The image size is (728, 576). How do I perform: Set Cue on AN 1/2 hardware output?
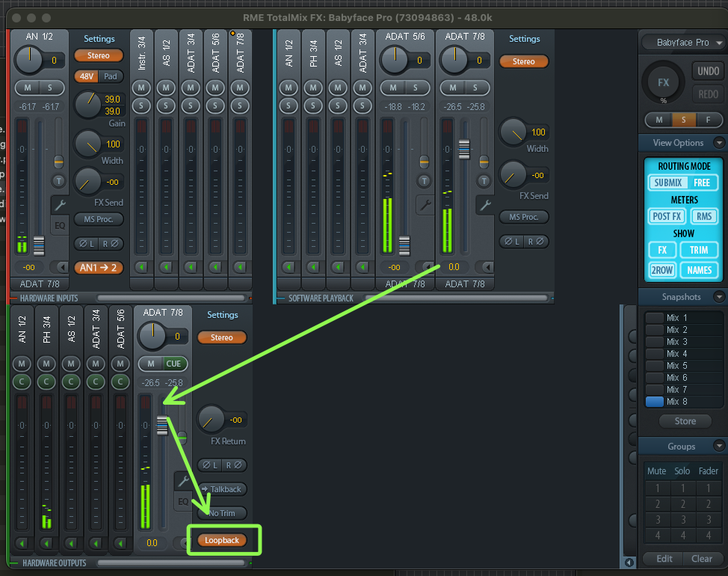pos(22,382)
